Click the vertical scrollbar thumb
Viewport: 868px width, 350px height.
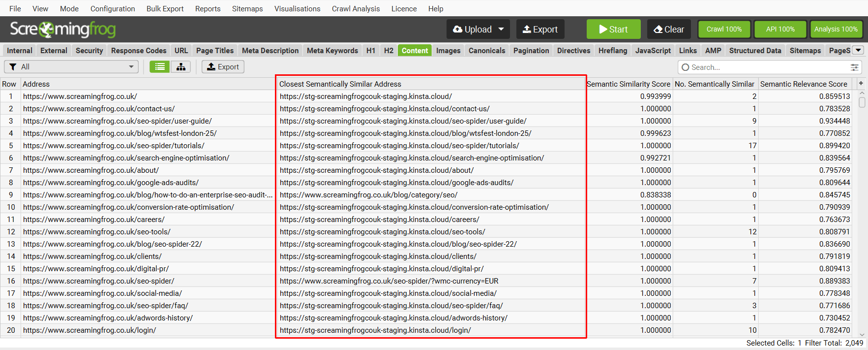(862, 102)
